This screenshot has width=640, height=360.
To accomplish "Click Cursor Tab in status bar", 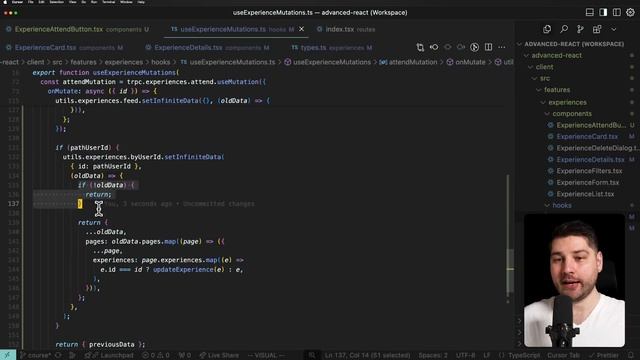I will [x=563, y=355].
